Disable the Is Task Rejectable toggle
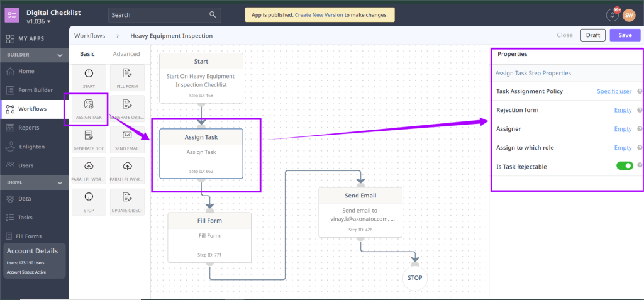The width and height of the screenshot is (644, 300). coord(624,166)
